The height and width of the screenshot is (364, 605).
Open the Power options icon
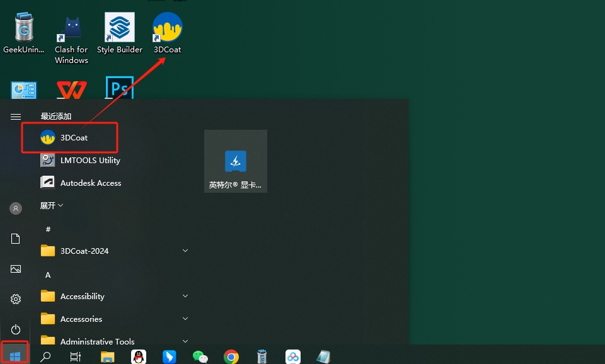click(15, 329)
